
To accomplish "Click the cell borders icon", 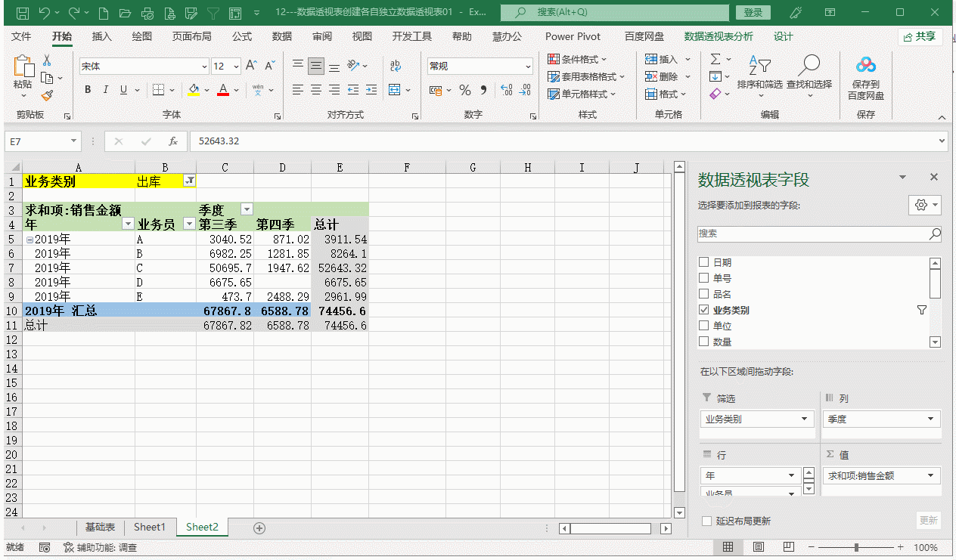I will 158,90.
